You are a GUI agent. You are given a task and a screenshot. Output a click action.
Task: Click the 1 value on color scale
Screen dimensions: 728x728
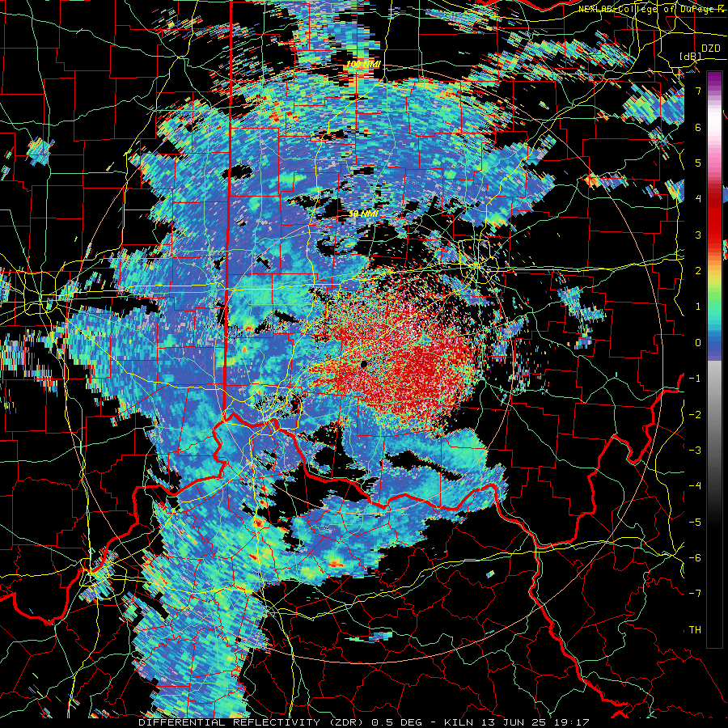click(x=698, y=307)
